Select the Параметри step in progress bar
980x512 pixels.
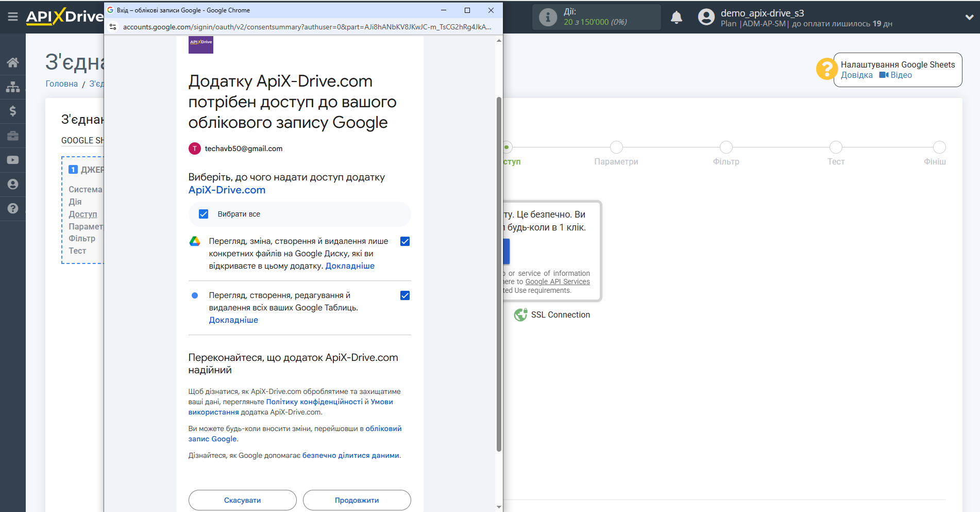click(x=616, y=147)
